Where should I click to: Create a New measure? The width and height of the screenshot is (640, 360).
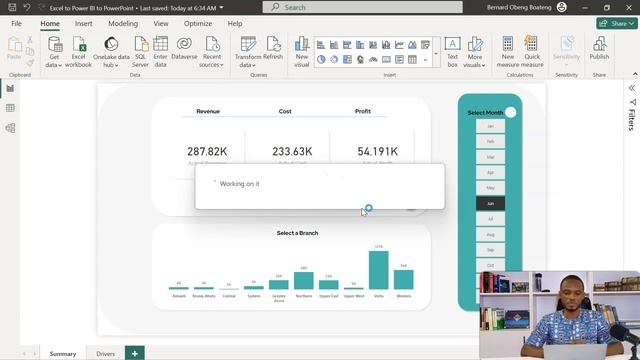pos(508,51)
